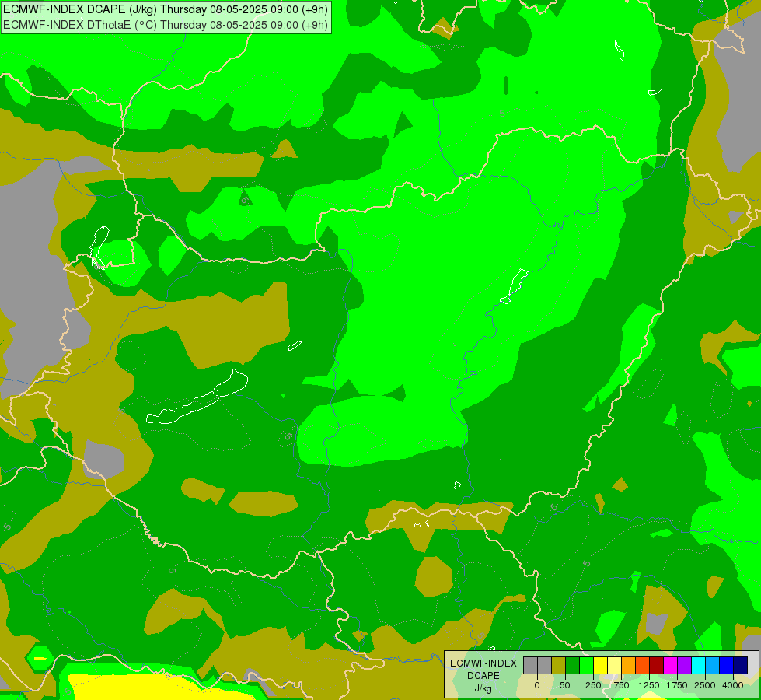Click the legend value 4000
The width and height of the screenshot is (761, 700).
[x=733, y=685]
